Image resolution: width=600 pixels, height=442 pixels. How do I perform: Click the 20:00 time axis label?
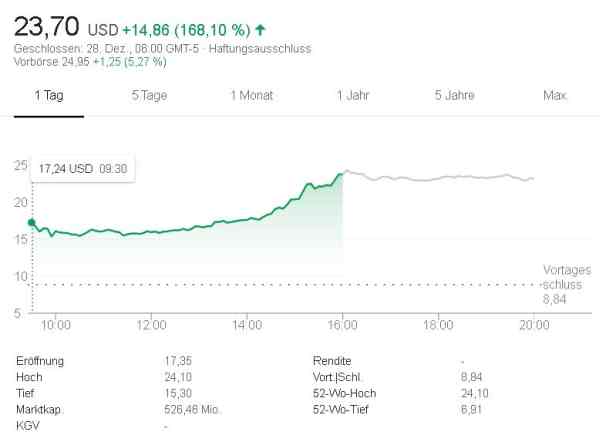pyautogui.click(x=533, y=325)
